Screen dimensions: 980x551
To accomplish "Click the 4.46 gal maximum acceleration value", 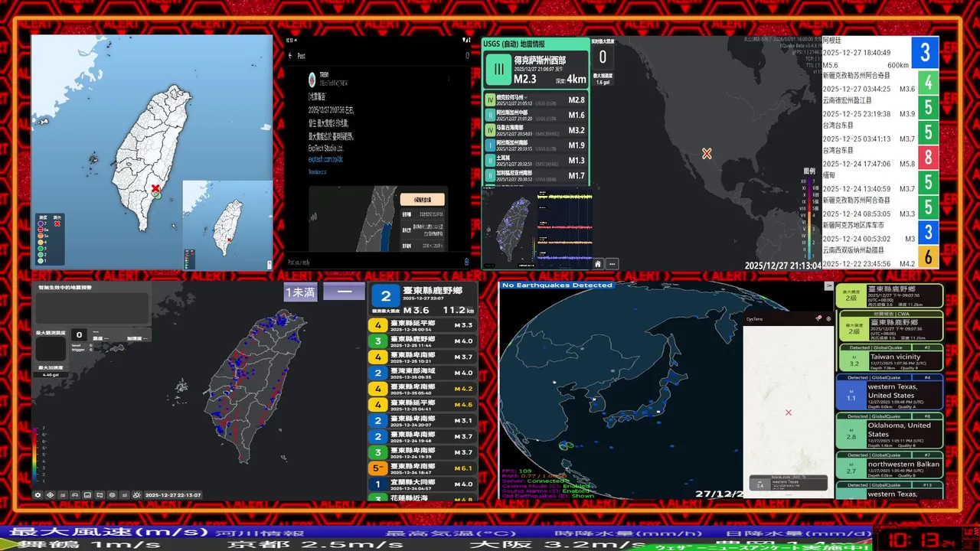I will pyautogui.click(x=51, y=375).
